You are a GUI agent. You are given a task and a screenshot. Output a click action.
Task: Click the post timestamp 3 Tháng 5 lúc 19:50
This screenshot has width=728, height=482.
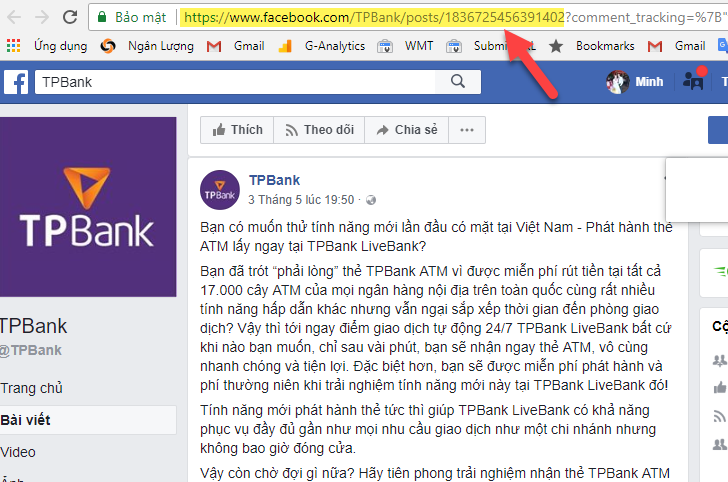point(301,200)
